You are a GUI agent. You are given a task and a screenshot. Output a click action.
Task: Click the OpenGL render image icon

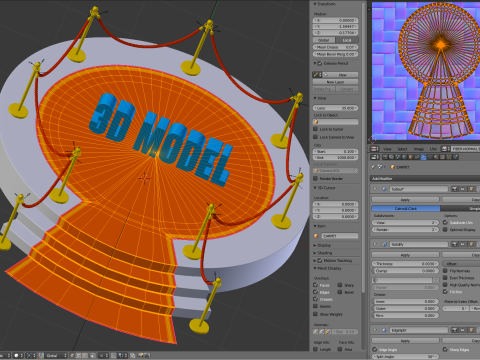point(141,356)
